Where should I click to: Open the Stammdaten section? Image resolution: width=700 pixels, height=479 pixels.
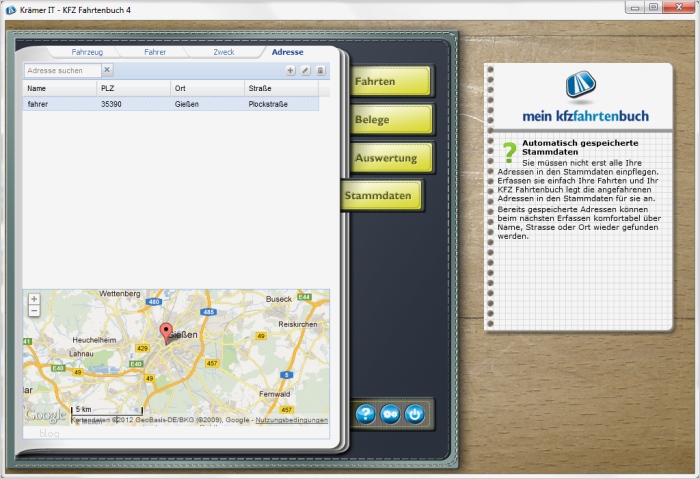(381, 196)
